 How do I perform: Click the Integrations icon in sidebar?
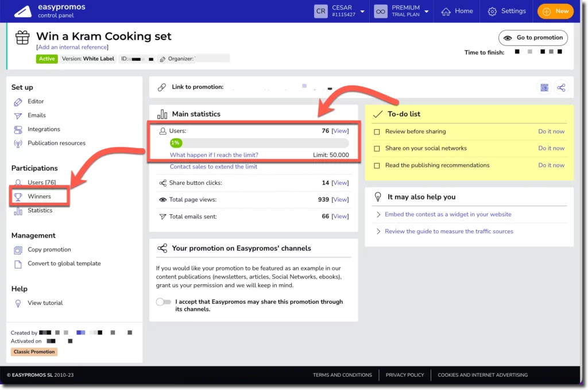point(18,130)
